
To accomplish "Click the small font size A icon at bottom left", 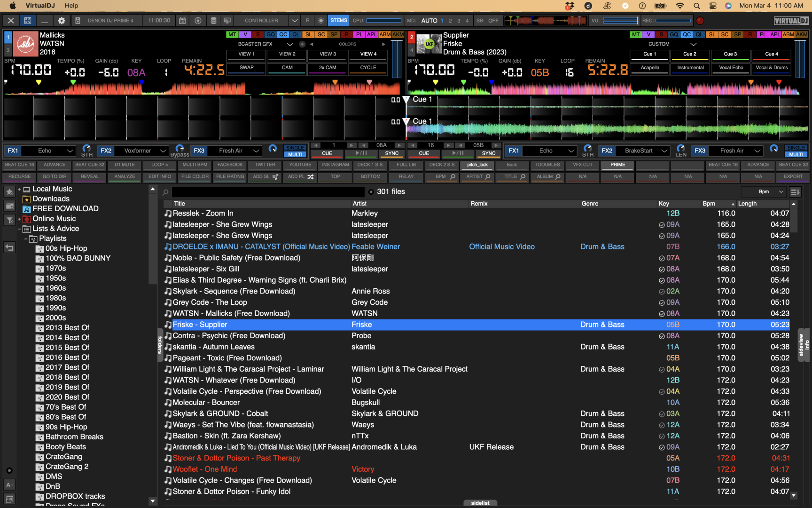I will tap(9, 485).
